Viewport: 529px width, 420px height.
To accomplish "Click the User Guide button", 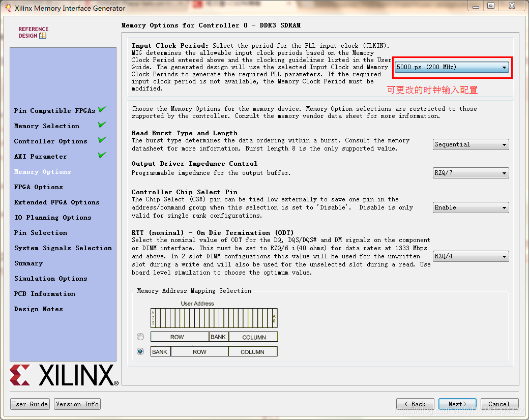I will [30, 404].
